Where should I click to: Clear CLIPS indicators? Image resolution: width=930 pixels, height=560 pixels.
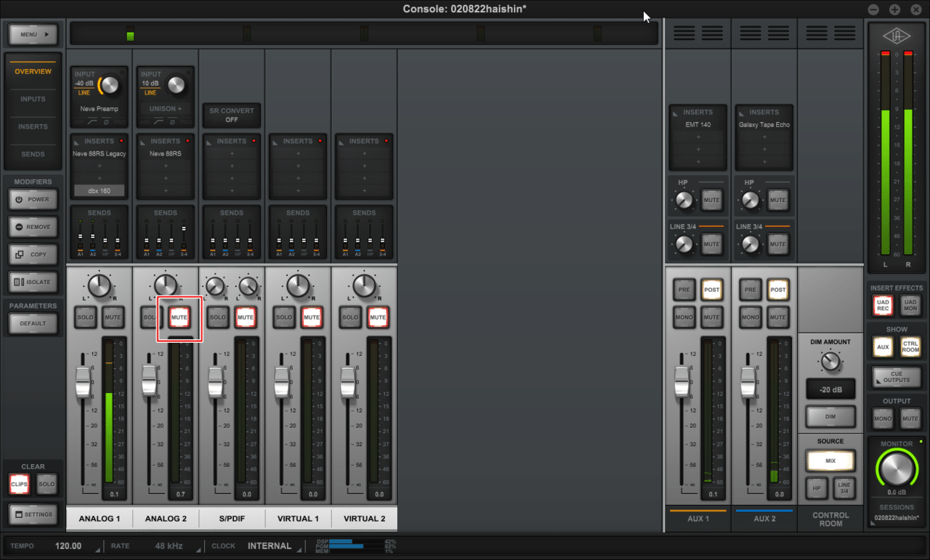coord(19,484)
